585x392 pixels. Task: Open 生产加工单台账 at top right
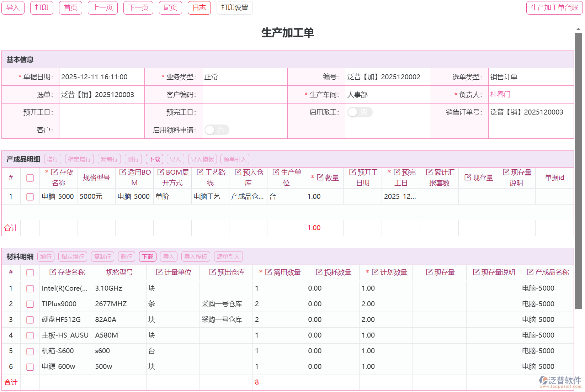[554, 8]
